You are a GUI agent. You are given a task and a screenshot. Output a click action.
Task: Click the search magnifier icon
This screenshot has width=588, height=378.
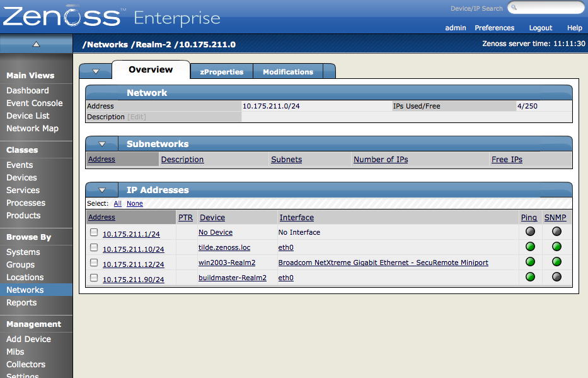coord(514,8)
